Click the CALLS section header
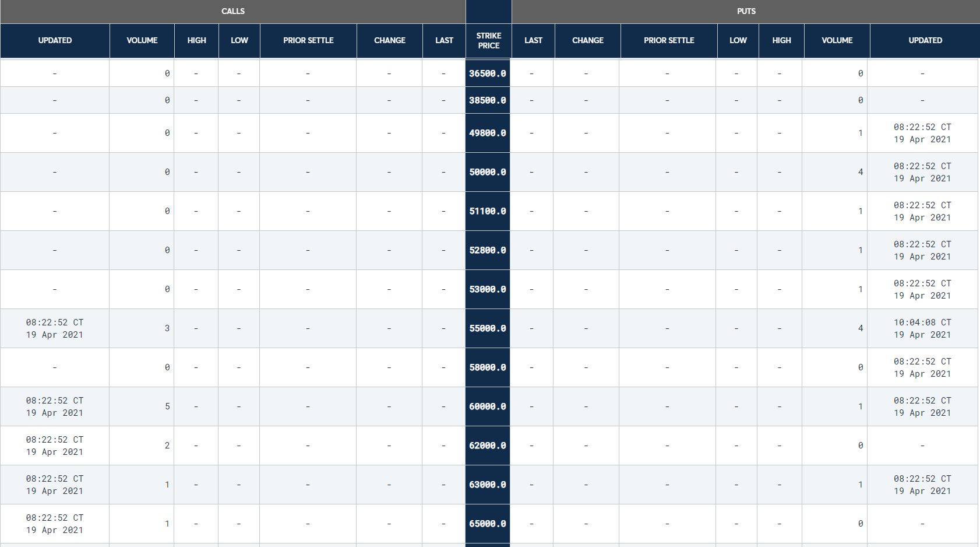 tap(233, 11)
